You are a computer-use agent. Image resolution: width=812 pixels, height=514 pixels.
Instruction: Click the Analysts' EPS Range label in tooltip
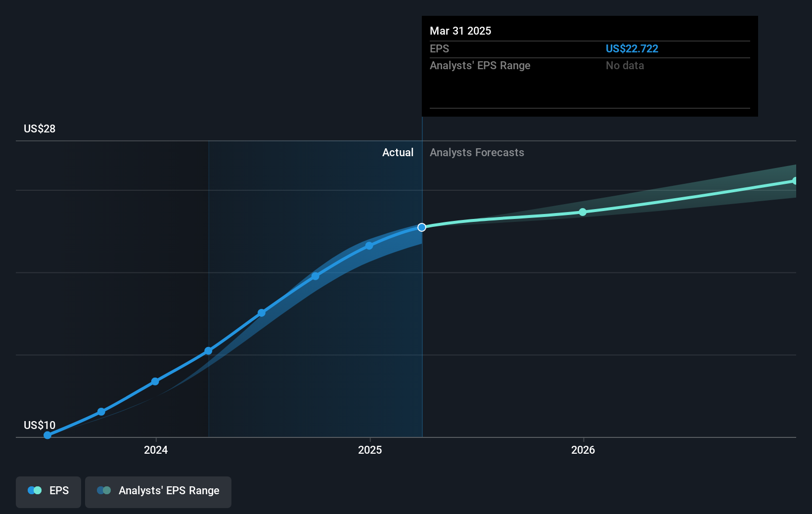(480, 66)
